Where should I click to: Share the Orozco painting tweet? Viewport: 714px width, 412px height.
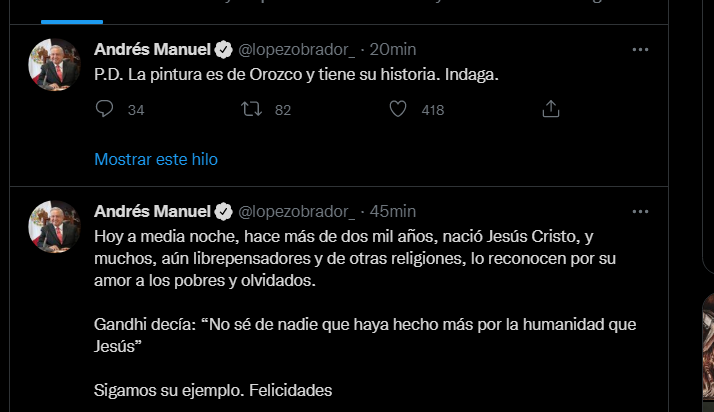(550, 110)
